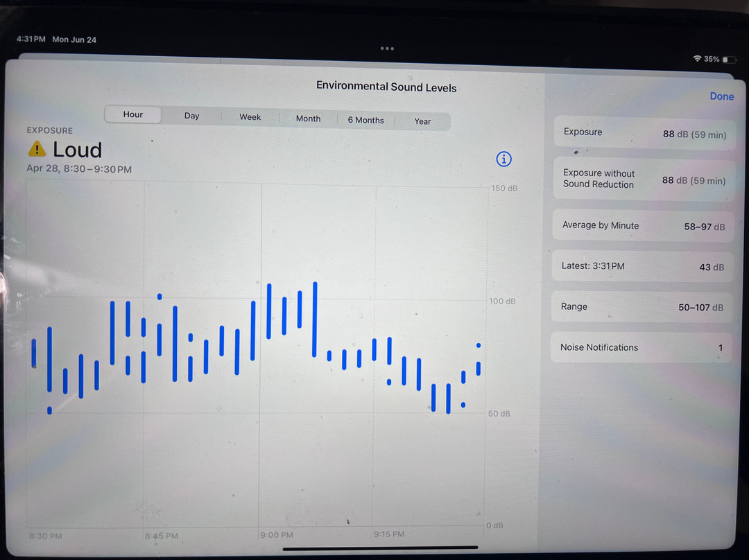Viewport: 749px width, 560px height.
Task: Choose the Average by Minute row
Action: tap(643, 226)
